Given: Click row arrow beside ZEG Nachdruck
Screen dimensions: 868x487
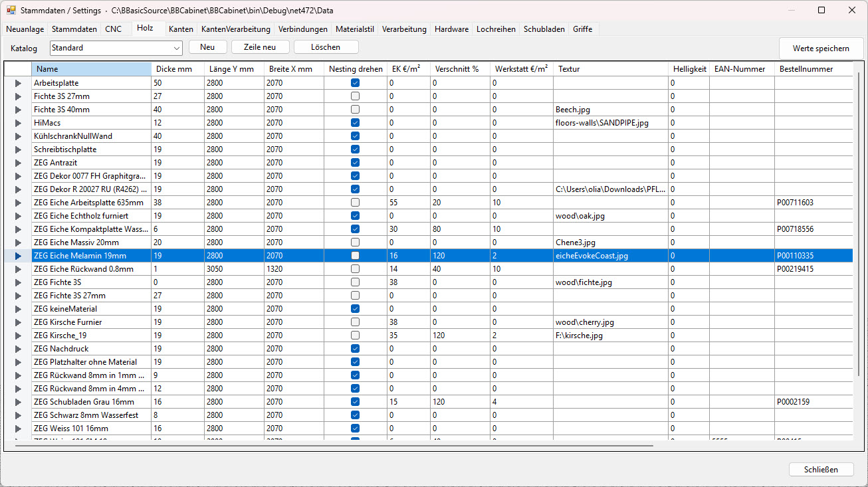Looking at the screenshot, I should (x=18, y=349).
